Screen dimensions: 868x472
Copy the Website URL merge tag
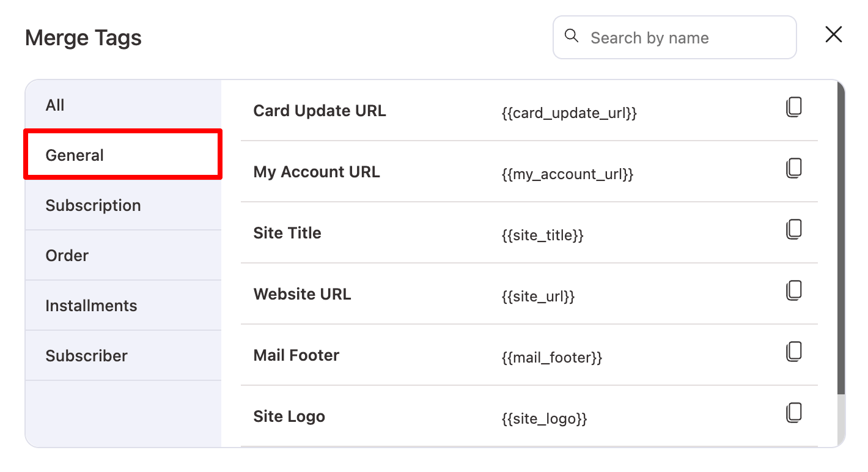coord(793,290)
